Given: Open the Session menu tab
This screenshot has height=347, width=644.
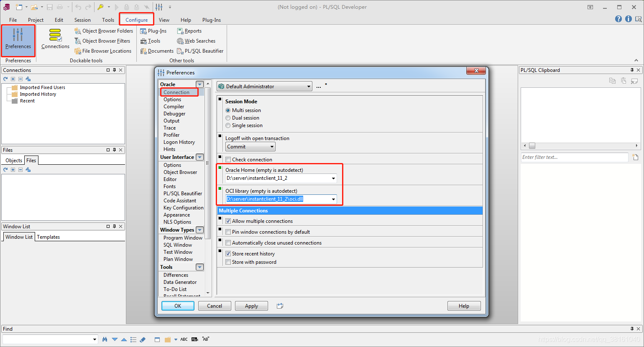Looking at the screenshot, I should 82,20.
